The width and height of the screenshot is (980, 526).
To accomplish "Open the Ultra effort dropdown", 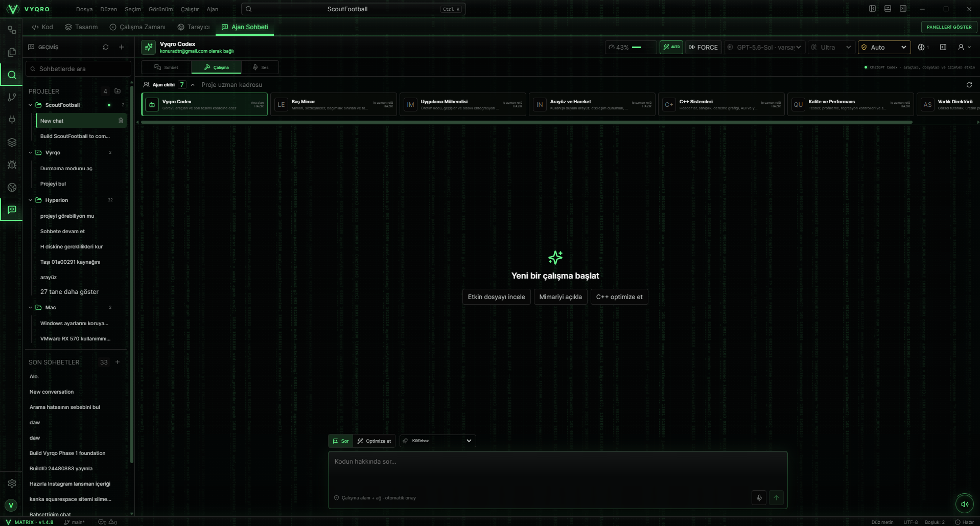I will click(x=831, y=47).
